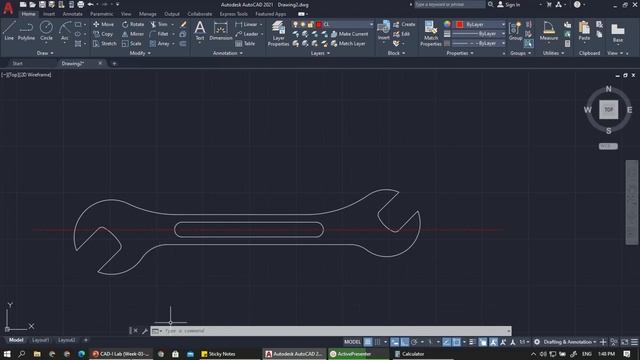Screen dimensions: 640x360
Task: Open Drafting & Annotation workspace dropdown
Action: point(569,342)
